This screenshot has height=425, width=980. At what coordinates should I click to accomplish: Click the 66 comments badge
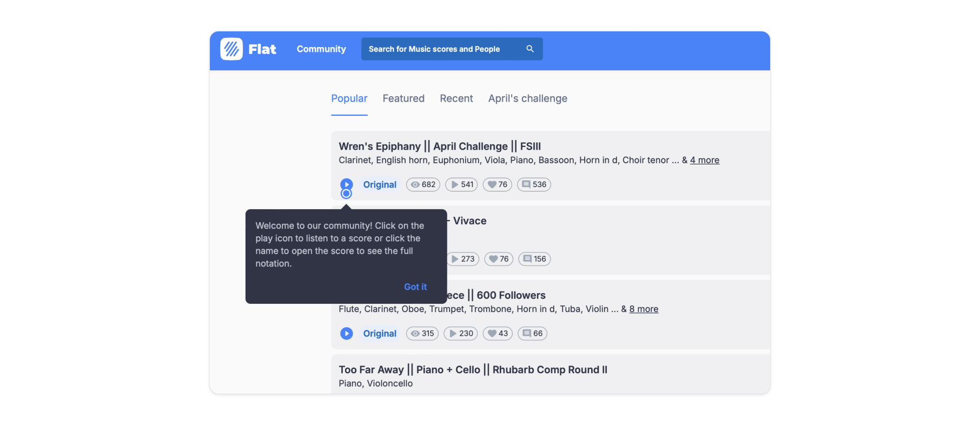click(x=532, y=334)
